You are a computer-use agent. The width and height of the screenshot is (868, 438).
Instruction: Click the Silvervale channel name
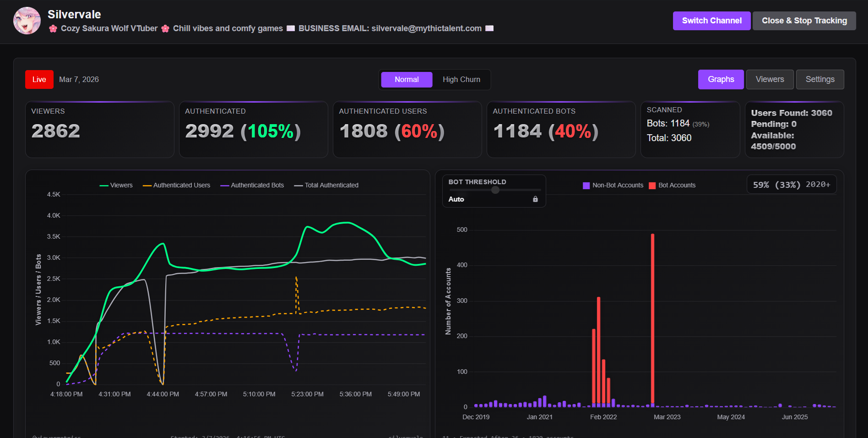[74, 14]
